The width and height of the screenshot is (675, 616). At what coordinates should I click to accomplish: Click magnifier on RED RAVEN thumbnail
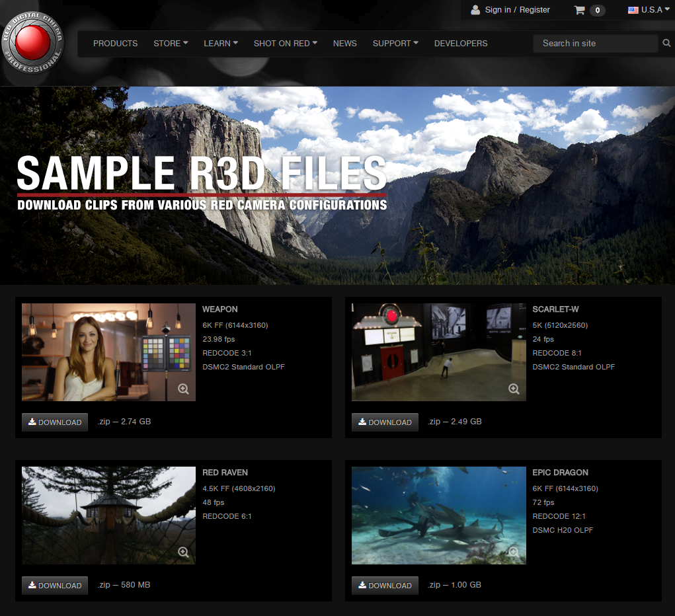click(x=183, y=553)
